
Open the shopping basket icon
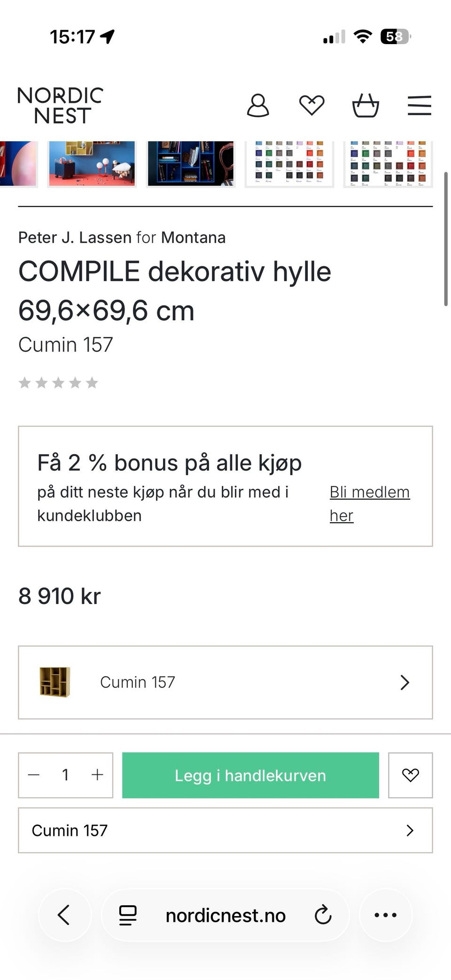pyautogui.click(x=365, y=105)
